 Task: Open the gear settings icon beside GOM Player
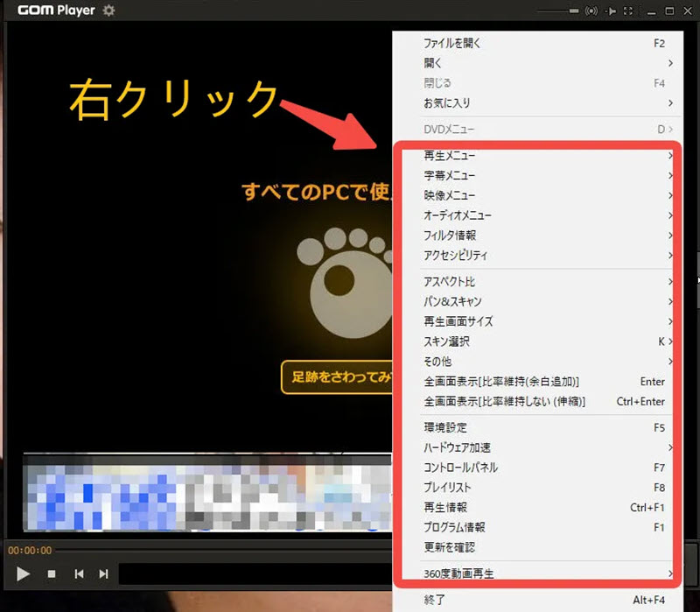[108, 11]
